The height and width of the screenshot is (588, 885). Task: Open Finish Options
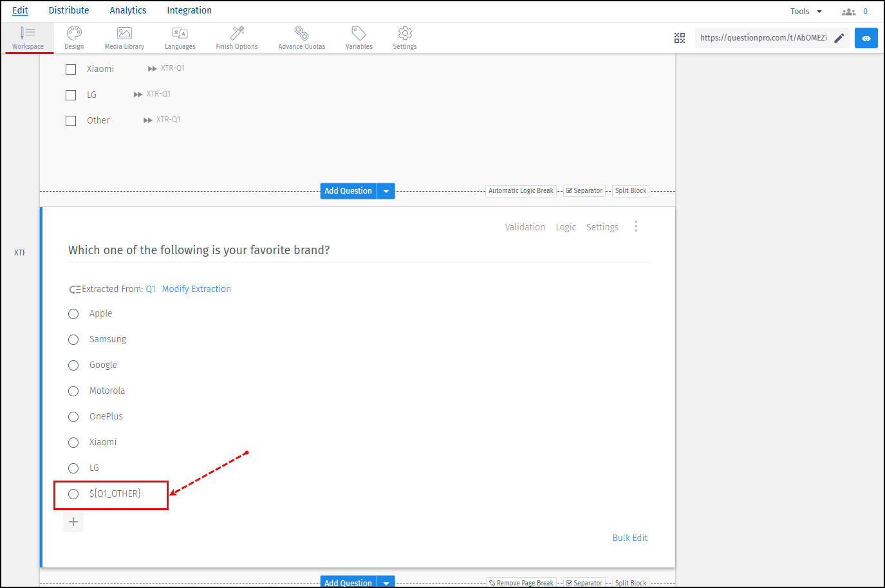click(236, 37)
